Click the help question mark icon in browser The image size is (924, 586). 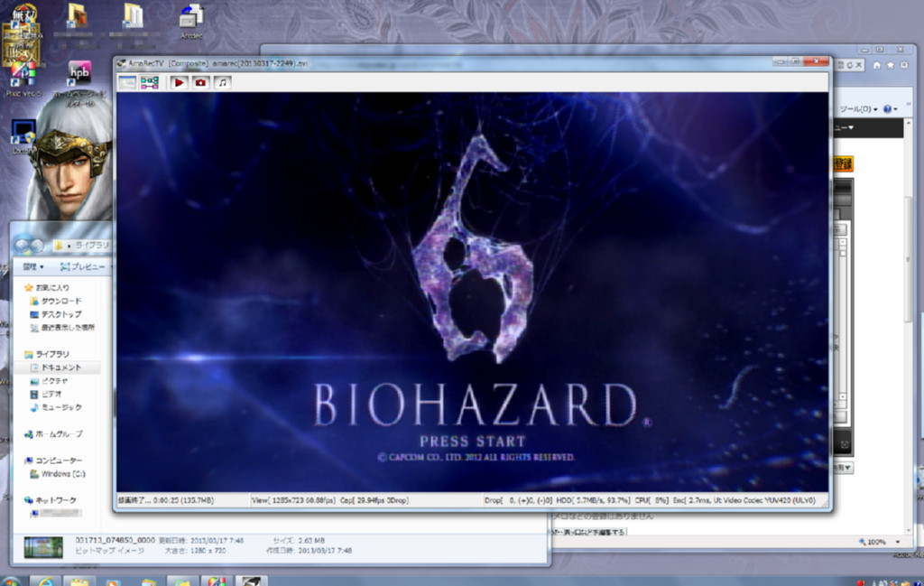point(888,109)
